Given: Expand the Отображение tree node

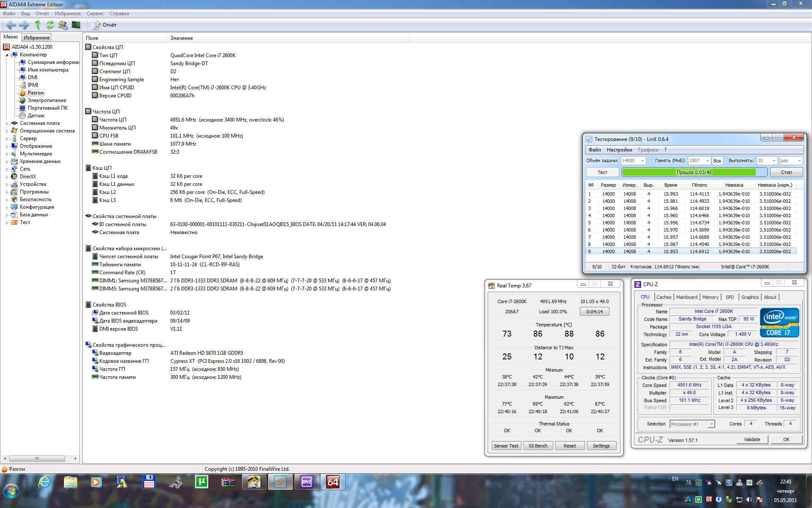Looking at the screenshot, I should (x=7, y=146).
